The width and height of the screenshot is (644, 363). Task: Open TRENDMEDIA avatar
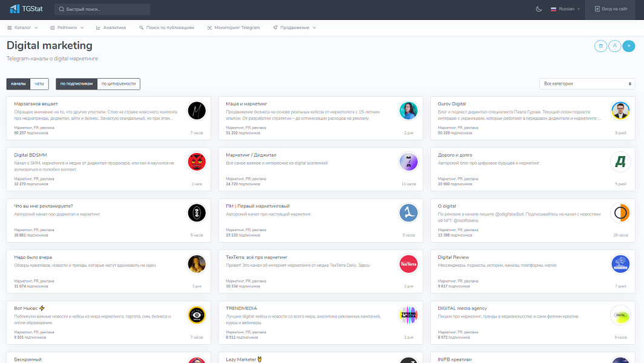click(x=408, y=315)
